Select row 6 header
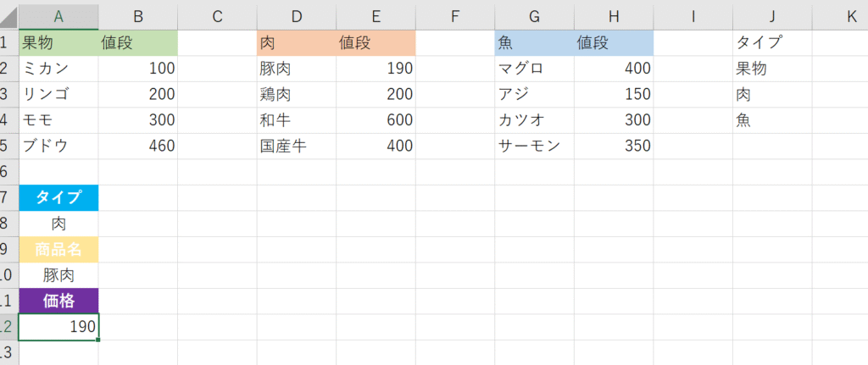Viewport: 868px width, 365px height. click(8, 172)
